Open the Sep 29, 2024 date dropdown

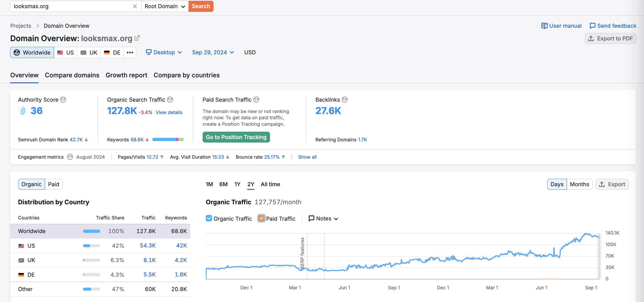click(x=213, y=52)
